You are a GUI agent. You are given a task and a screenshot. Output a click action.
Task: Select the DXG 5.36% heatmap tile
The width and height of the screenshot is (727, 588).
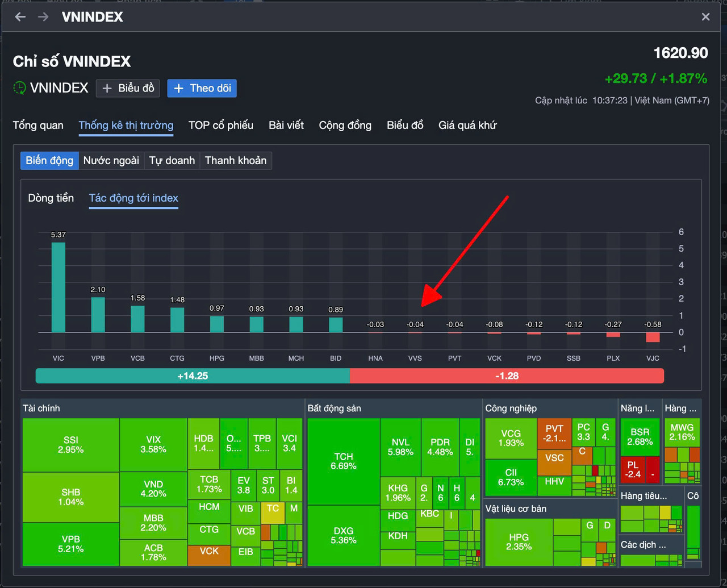click(344, 535)
